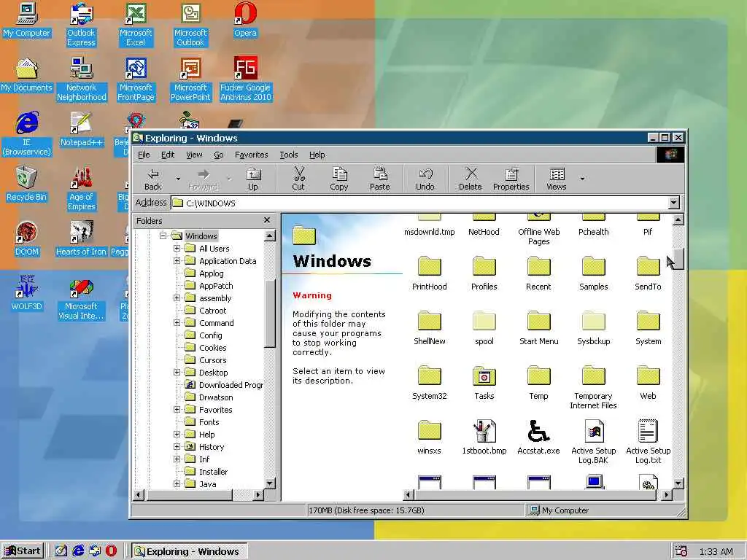
Task: Select the Tasks folder icon
Action: [484, 383]
